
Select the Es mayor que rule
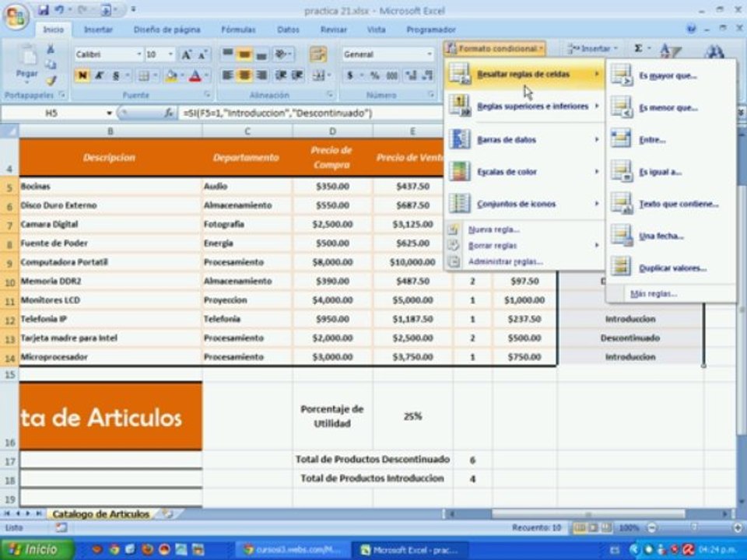coord(671,75)
